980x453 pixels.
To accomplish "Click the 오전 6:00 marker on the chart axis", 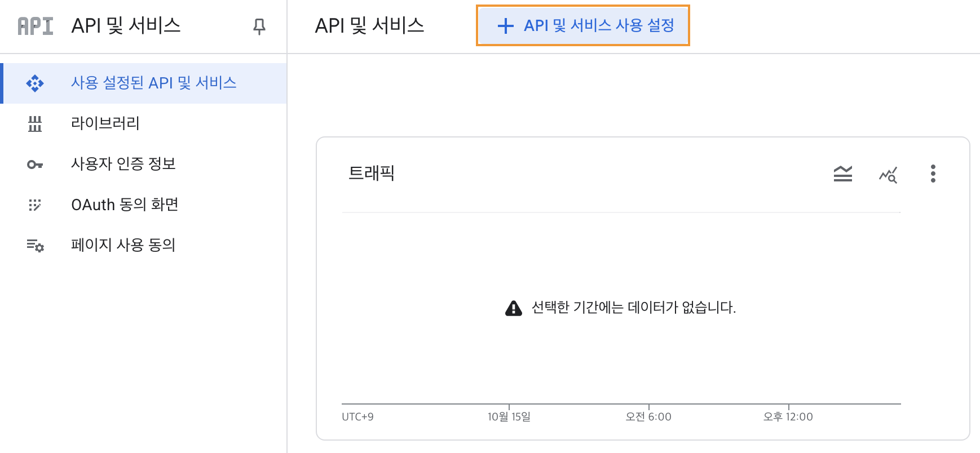I will (648, 416).
